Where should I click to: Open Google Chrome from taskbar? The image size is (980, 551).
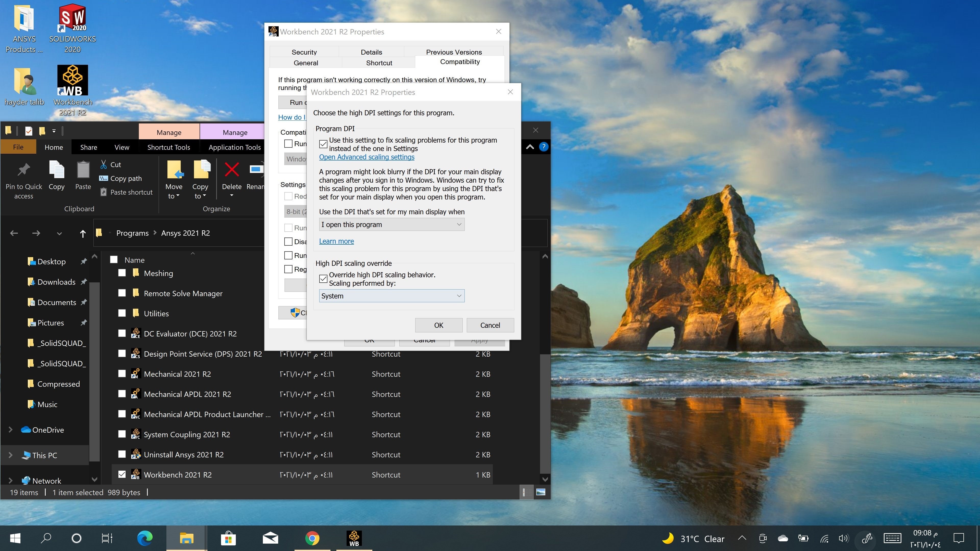312,538
